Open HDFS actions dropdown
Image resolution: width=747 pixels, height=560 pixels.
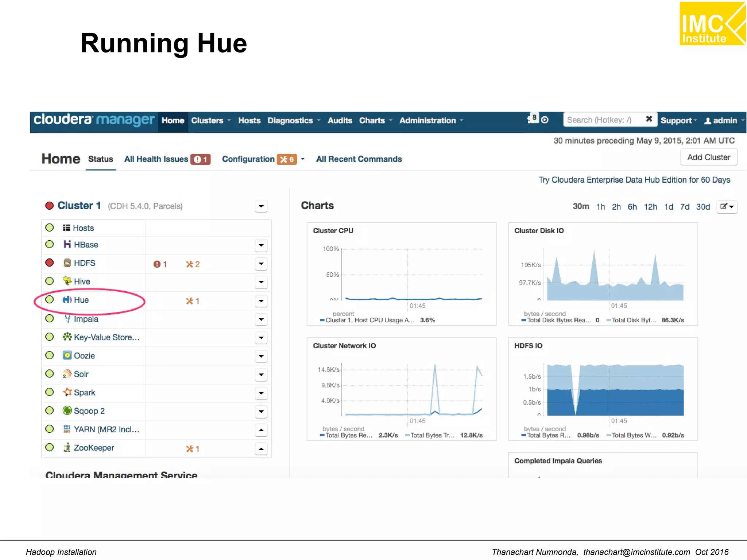pos(261,264)
